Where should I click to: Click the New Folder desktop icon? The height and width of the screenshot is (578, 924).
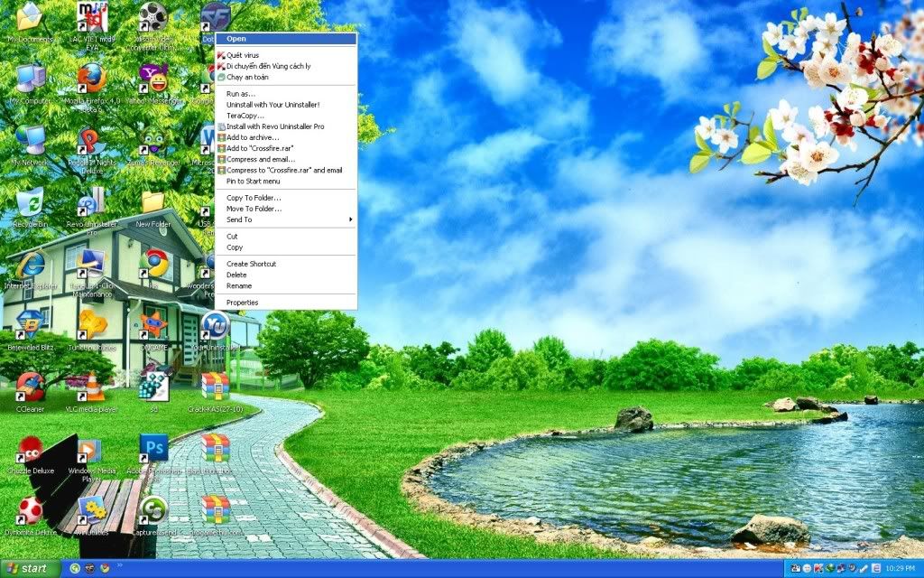pyautogui.click(x=153, y=202)
